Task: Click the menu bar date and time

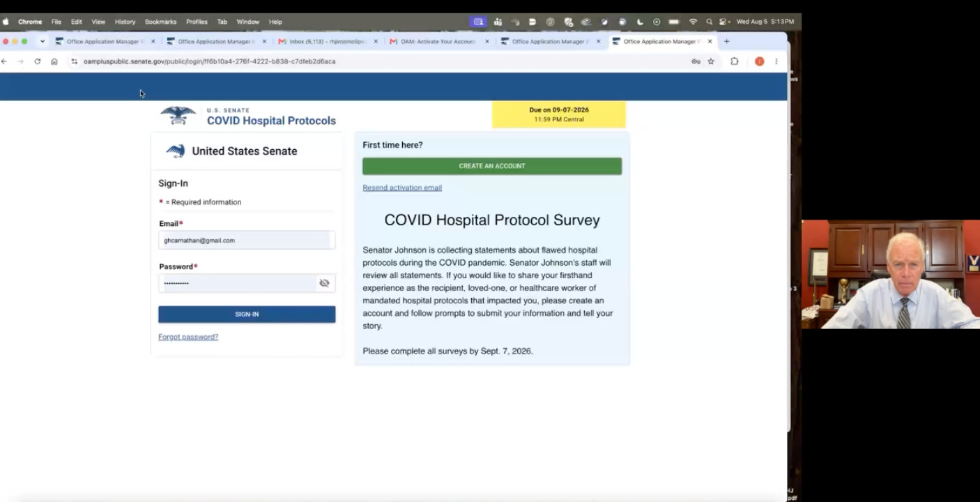Action: 765,22
